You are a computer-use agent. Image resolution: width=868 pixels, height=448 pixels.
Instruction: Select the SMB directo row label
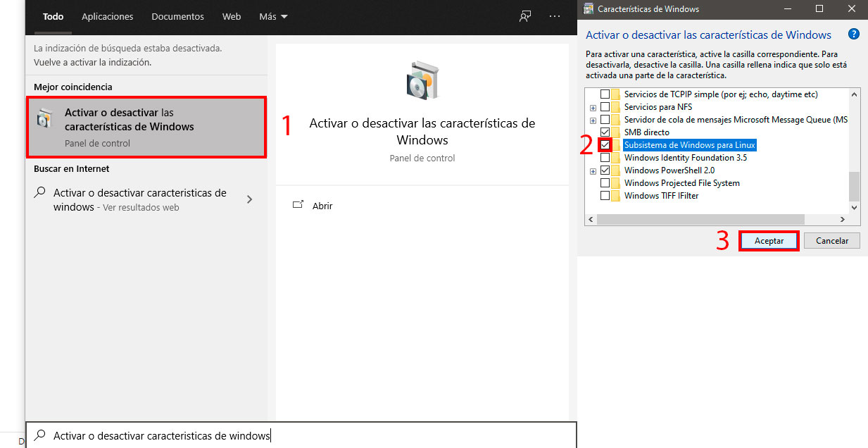(646, 132)
